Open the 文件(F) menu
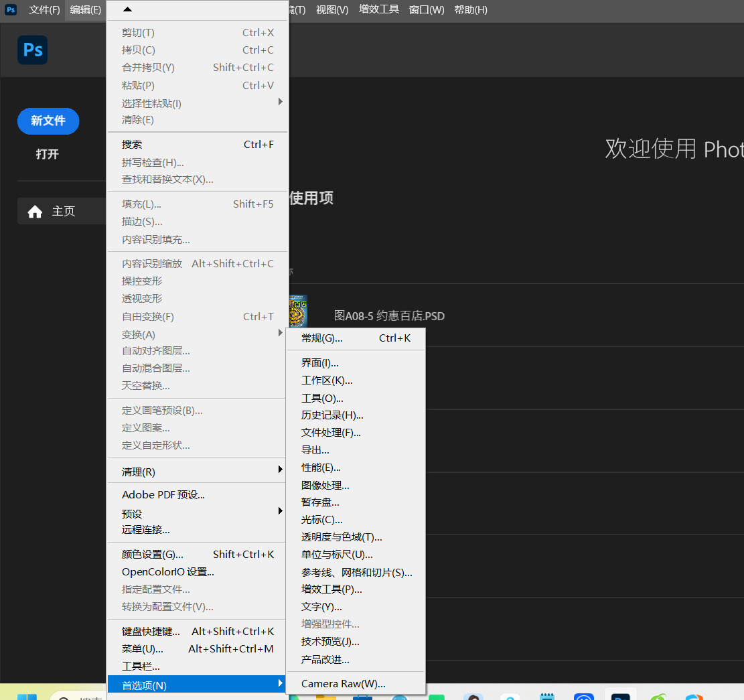 (x=44, y=10)
